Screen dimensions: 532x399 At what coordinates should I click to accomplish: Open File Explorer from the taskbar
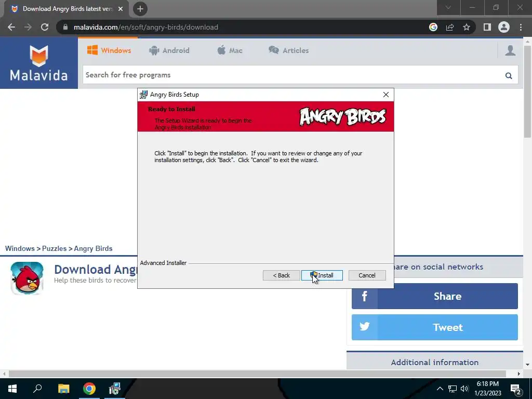[63, 389]
